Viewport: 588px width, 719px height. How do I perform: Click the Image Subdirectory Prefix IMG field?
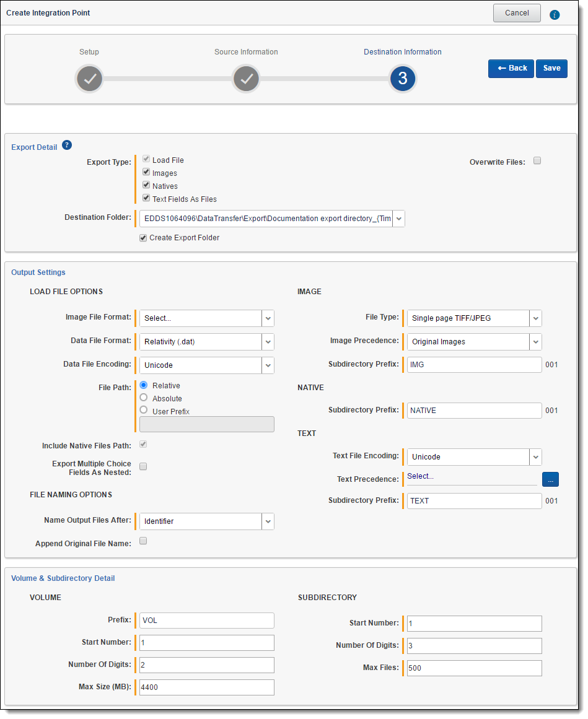pyautogui.click(x=474, y=365)
